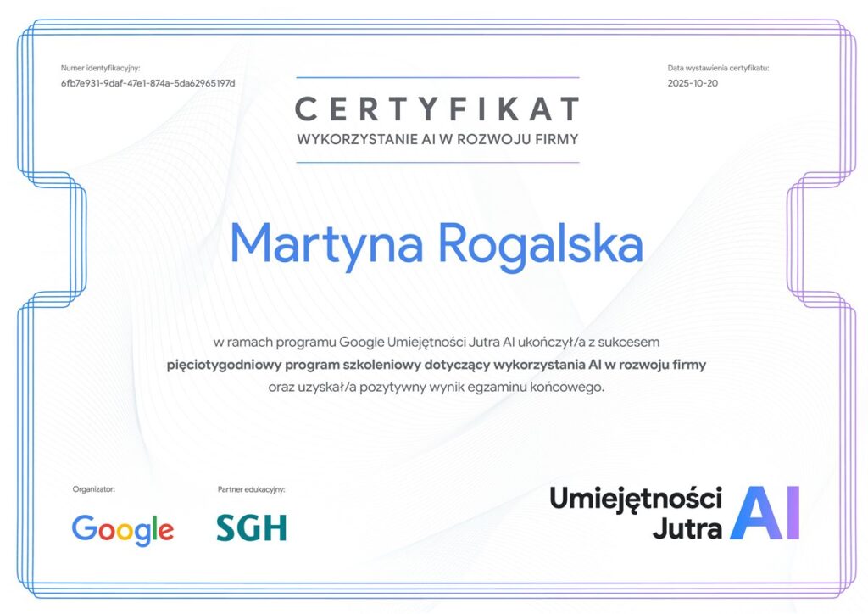This screenshot has width=868, height=614.
Task: Select the certificate ID number 6fb7e931
Action: (x=147, y=83)
